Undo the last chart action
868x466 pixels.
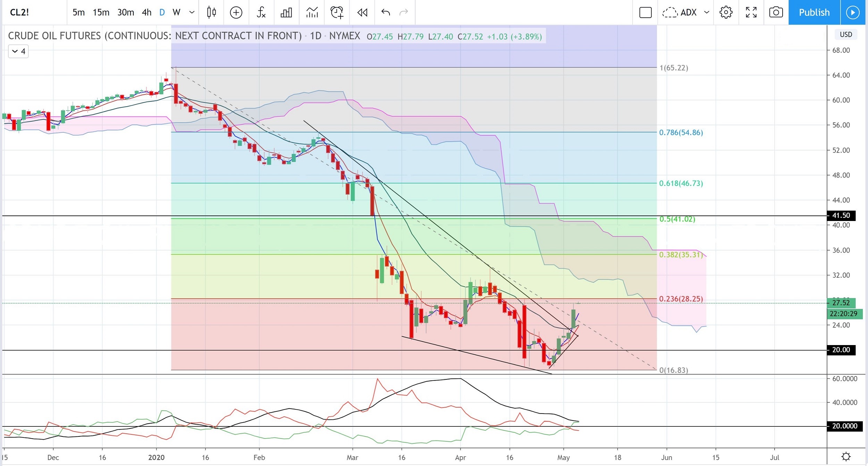(x=385, y=13)
